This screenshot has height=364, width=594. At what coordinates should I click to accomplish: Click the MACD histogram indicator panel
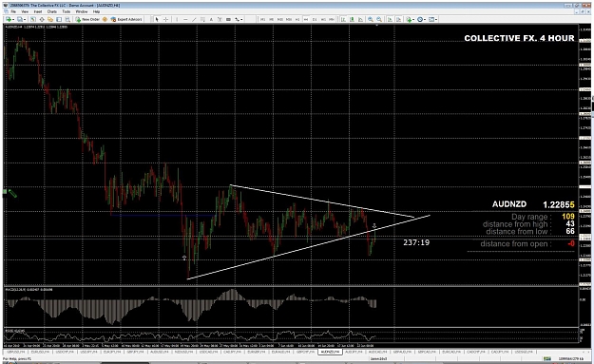coord(291,306)
